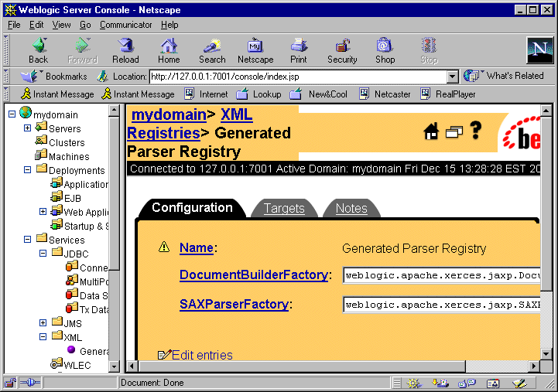Image resolution: width=558 pixels, height=392 pixels.
Task: Open the Internet personal toolbar item
Action: 206,94
